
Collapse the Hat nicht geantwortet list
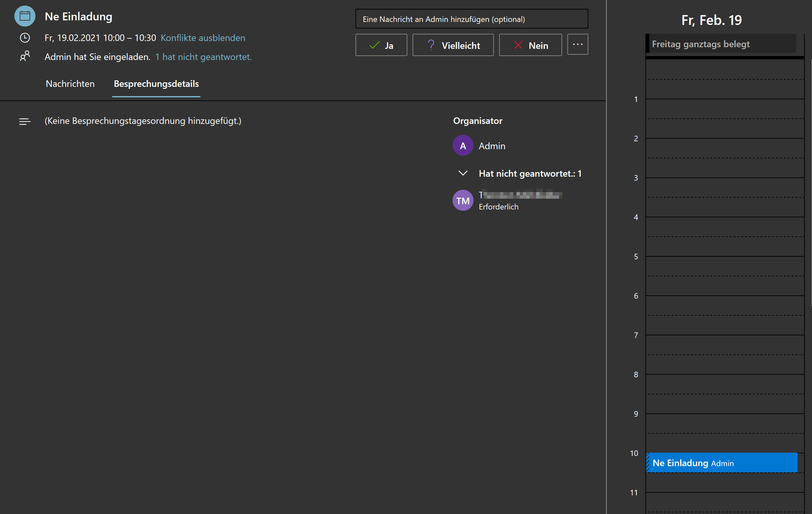(x=463, y=173)
